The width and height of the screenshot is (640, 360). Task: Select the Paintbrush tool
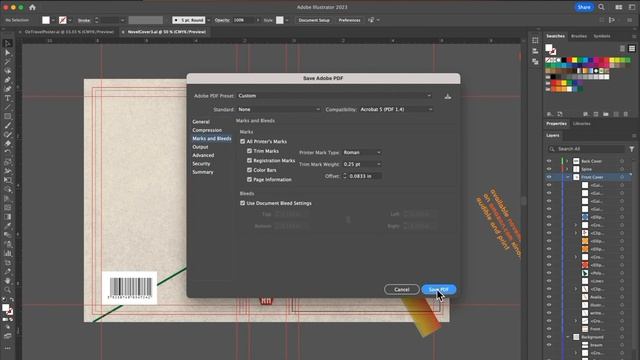tap(7, 125)
